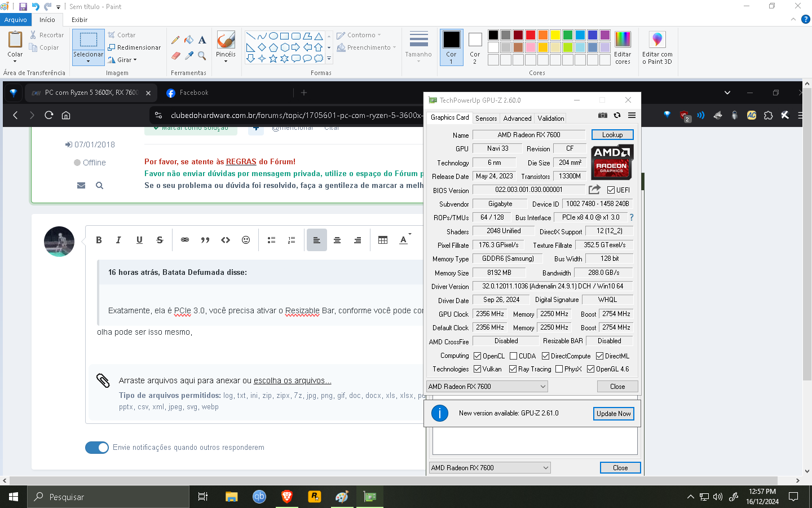Screen dimensions: 812x508
Task: Toggle the OpenGL 4.6 checkbox in GPU-Z
Action: [591, 369]
